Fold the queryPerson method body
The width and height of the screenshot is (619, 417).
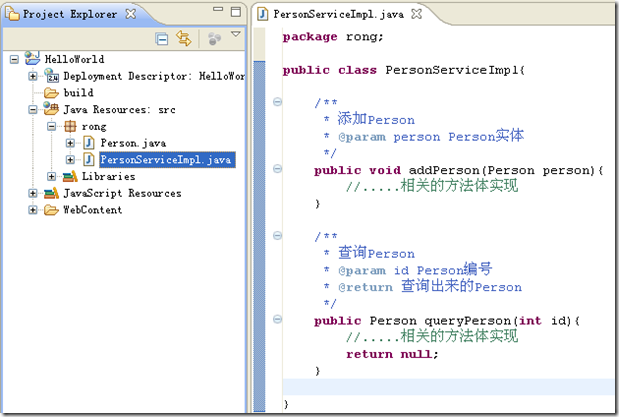click(x=276, y=321)
